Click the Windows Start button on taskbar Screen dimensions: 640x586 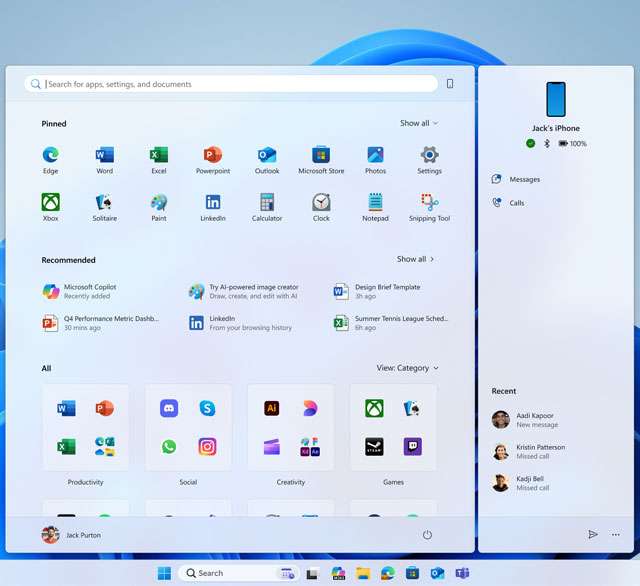(x=164, y=573)
